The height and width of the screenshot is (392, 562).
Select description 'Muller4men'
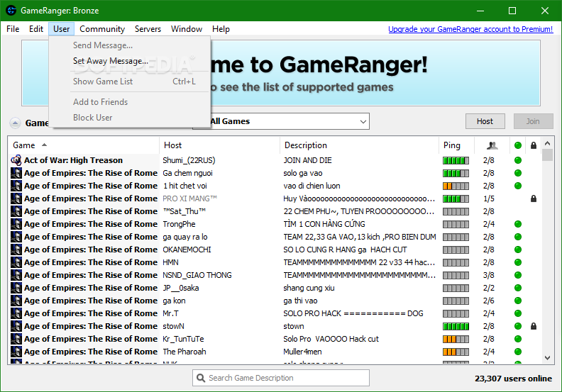[x=302, y=352]
